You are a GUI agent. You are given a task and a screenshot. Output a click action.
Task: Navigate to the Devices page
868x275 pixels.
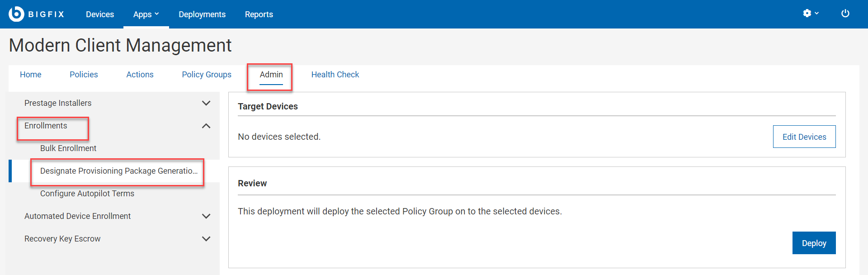99,14
